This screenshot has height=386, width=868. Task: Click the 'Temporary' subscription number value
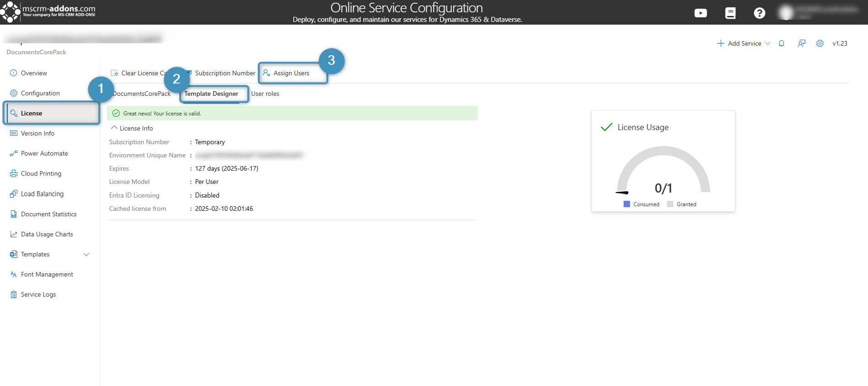[x=210, y=142]
